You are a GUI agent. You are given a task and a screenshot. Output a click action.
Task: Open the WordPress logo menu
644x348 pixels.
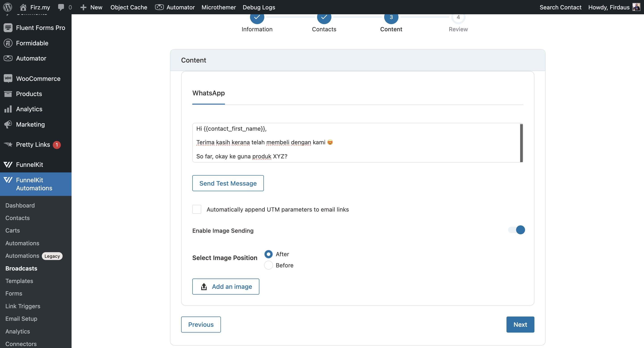click(8, 7)
